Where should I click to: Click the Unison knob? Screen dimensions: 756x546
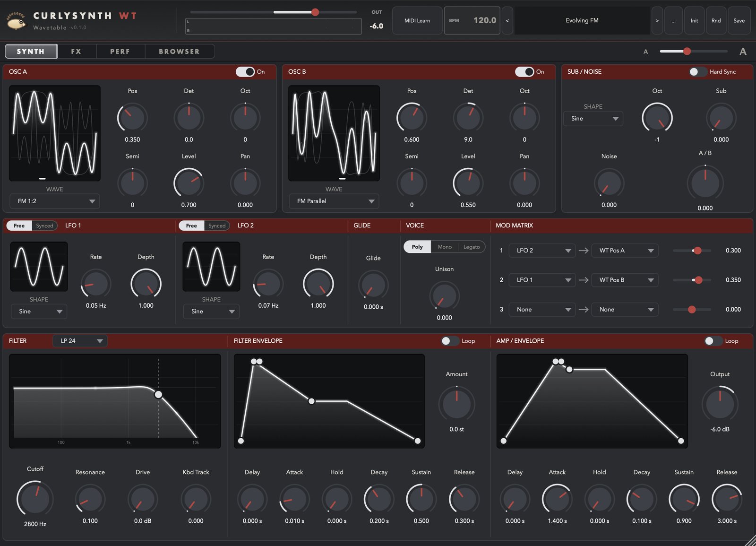(x=444, y=296)
